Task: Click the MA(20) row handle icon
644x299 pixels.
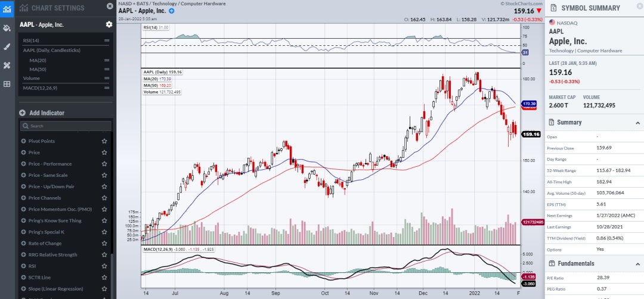Action: (107, 60)
